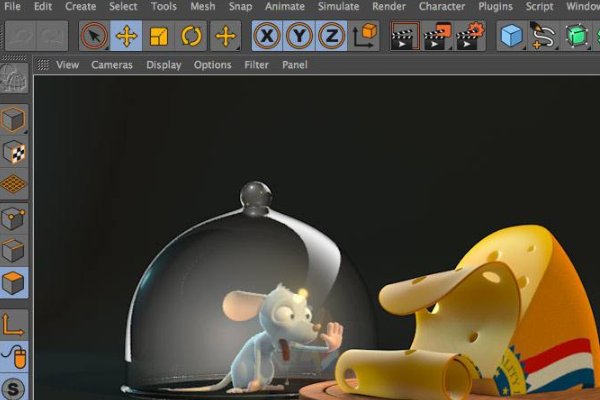Switch to Polygons mode in the sidebar
This screenshot has height=400, width=600.
(x=15, y=284)
